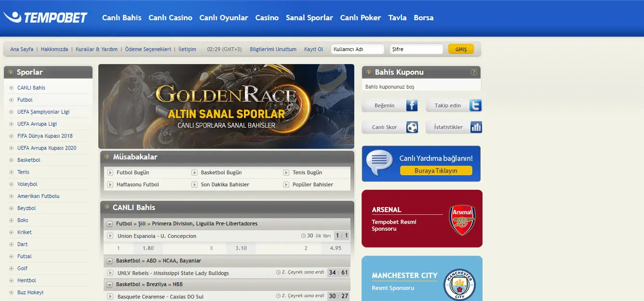
Task: Open the Borsa menu item
Action: [x=424, y=18]
